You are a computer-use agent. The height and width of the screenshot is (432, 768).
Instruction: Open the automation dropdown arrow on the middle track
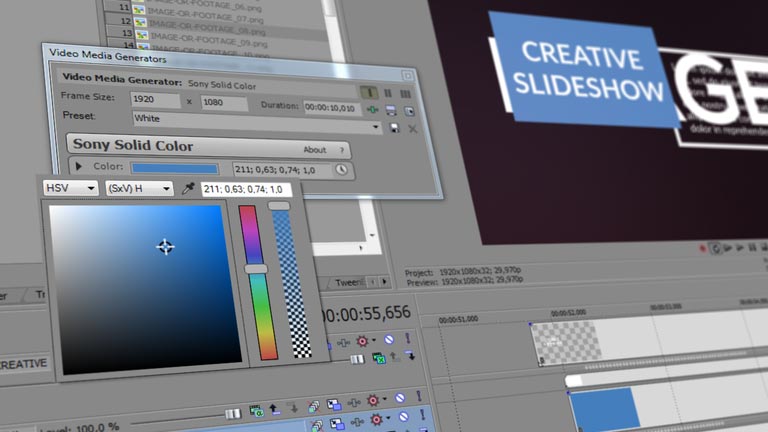coord(385,398)
